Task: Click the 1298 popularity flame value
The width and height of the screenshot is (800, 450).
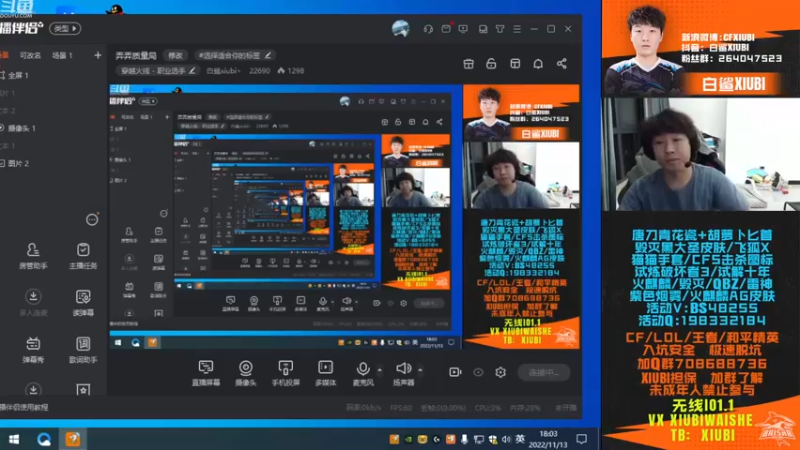Action: 291,71
